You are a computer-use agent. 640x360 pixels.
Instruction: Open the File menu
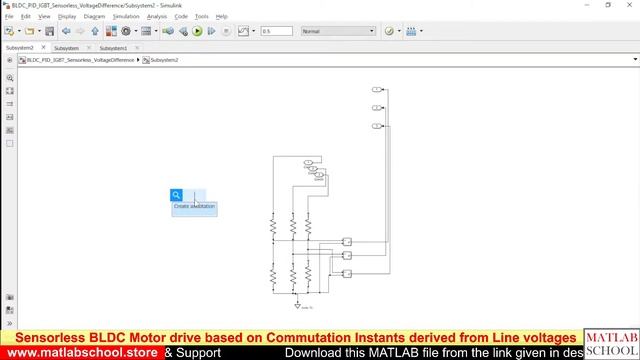9,16
